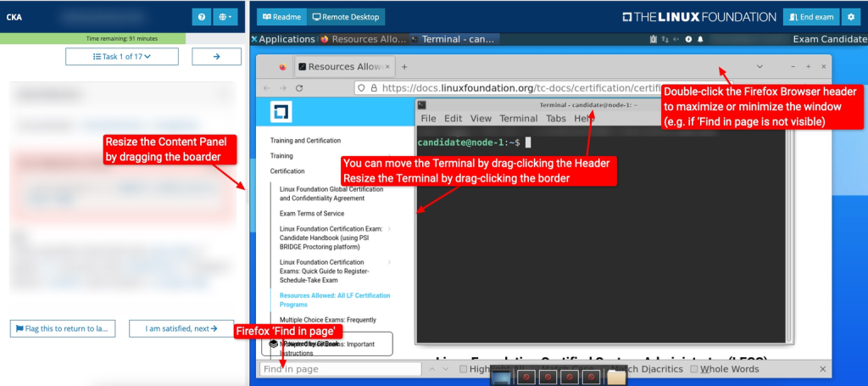The width and height of the screenshot is (868, 386).
Task: Switch to the Remote Desktop tab
Action: point(346,17)
